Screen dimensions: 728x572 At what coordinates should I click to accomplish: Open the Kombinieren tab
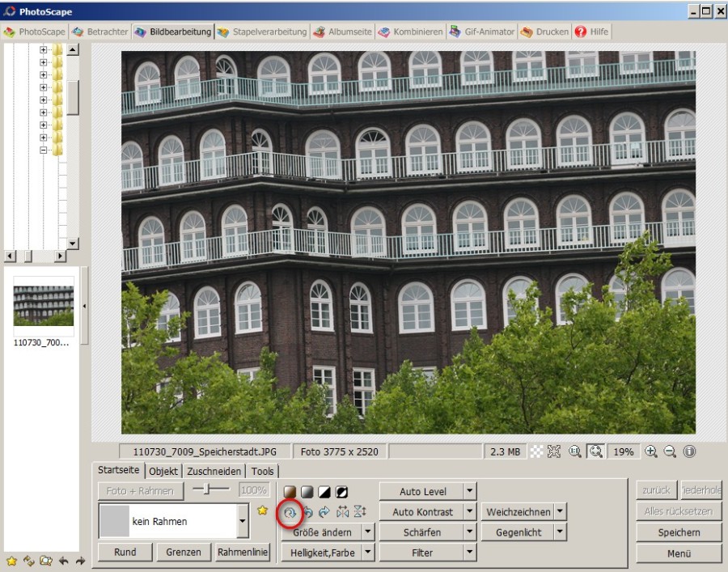[411, 32]
